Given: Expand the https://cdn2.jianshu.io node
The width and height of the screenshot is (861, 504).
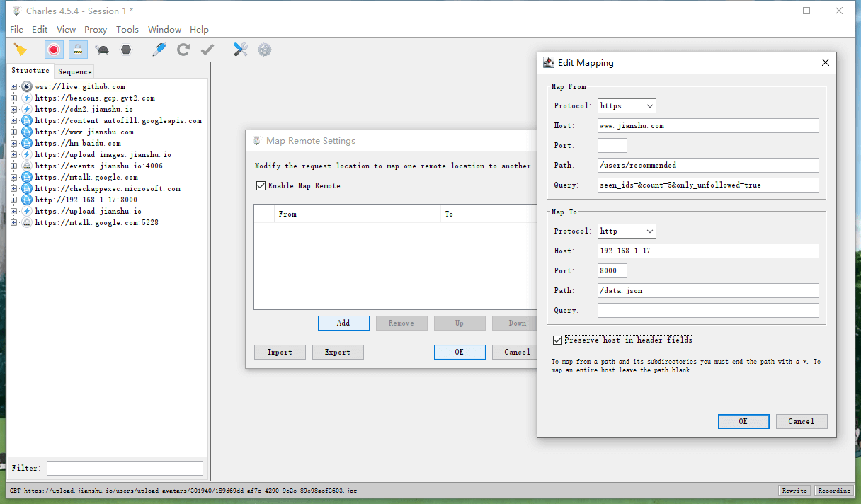Looking at the screenshot, I should [14, 109].
